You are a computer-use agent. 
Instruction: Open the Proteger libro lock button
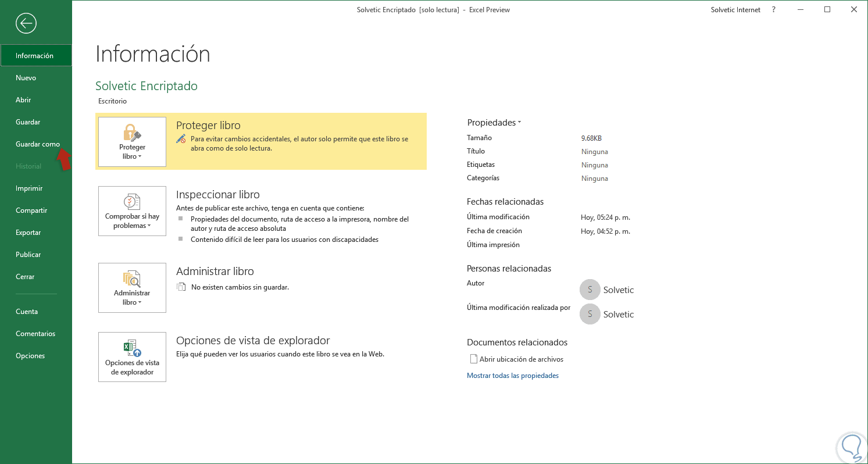click(x=132, y=142)
